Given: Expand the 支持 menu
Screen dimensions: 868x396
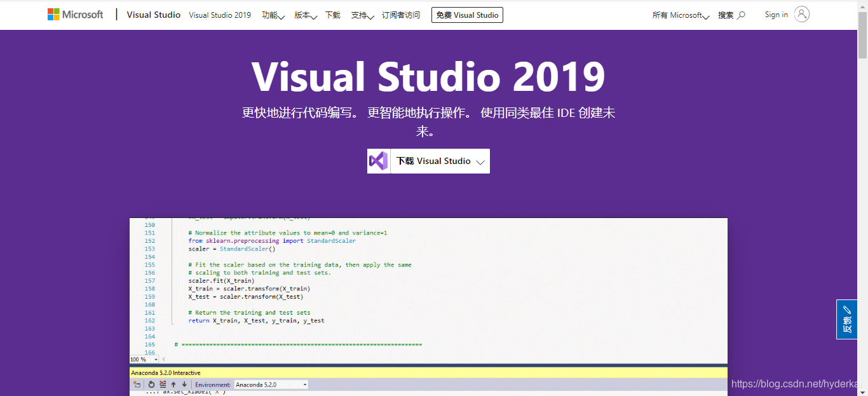Looking at the screenshot, I should pyautogui.click(x=362, y=15).
